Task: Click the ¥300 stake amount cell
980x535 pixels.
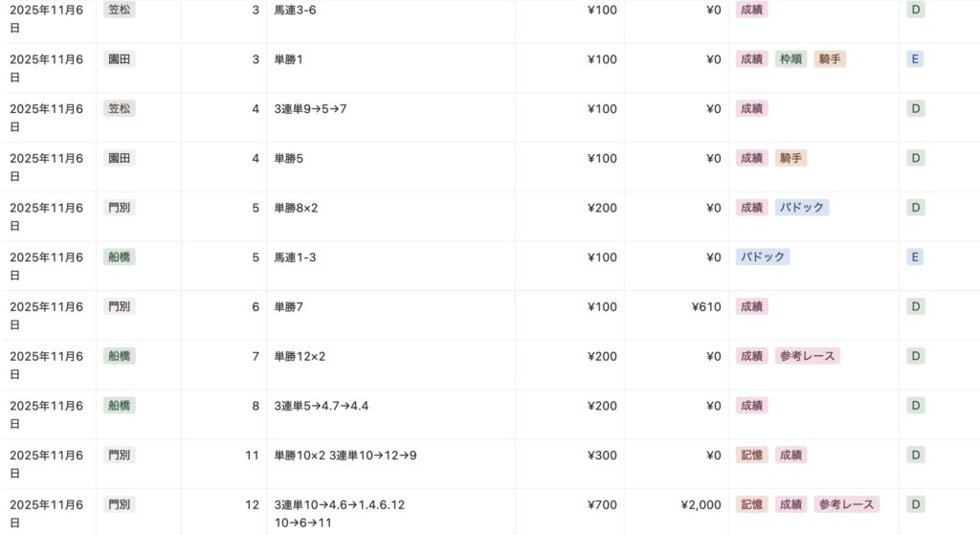Action: pos(602,455)
